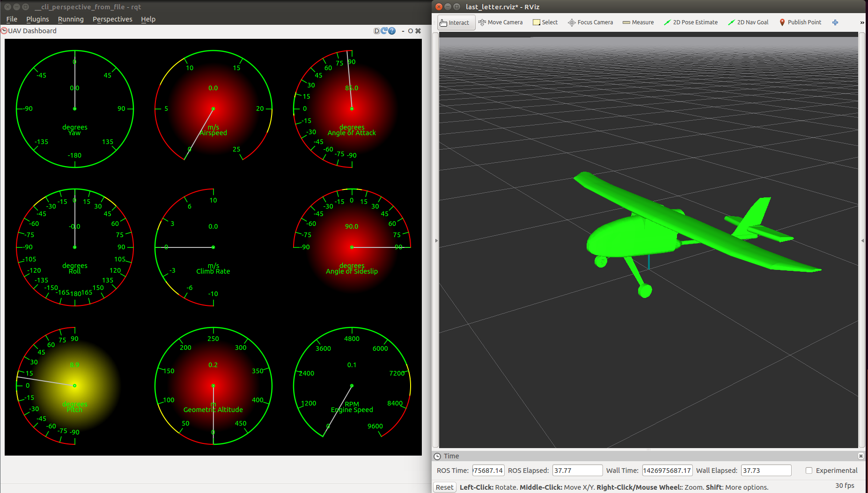The width and height of the screenshot is (868, 493).
Task: Open the File menu in rqt
Action: pyautogui.click(x=12, y=19)
